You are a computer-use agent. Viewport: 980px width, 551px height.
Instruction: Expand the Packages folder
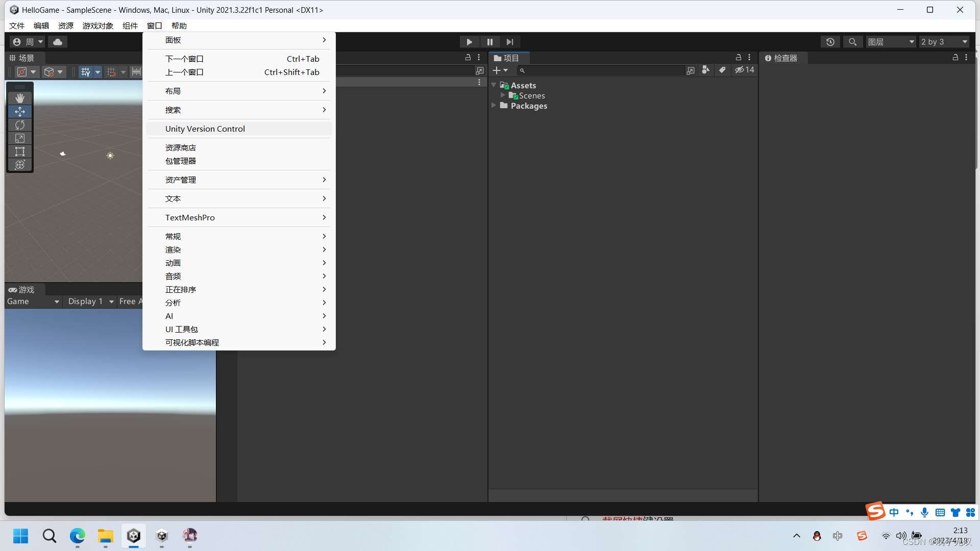(x=494, y=106)
